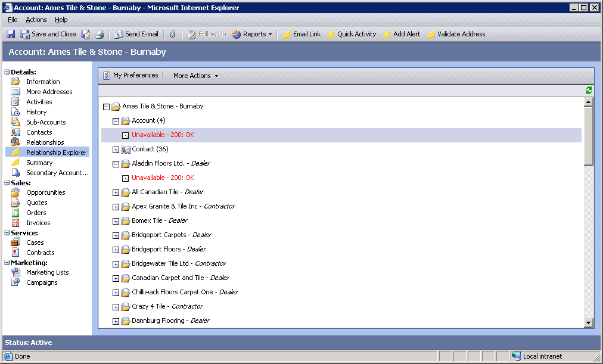Open the Help menu

61,20
